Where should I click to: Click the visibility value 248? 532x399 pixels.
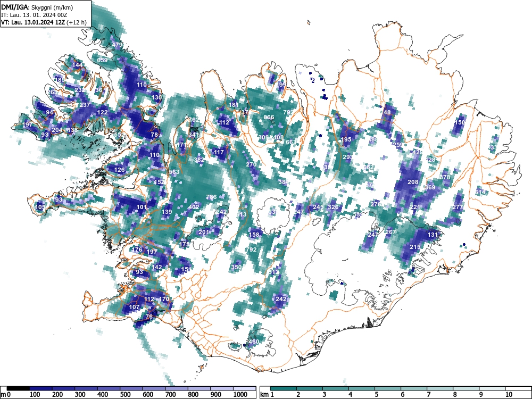pos(385,112)
